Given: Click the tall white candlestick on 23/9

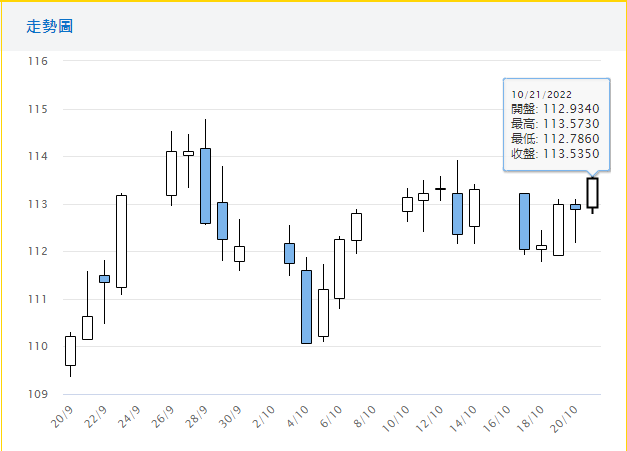Looking at the screenshot, I should [x=121, y=241].
